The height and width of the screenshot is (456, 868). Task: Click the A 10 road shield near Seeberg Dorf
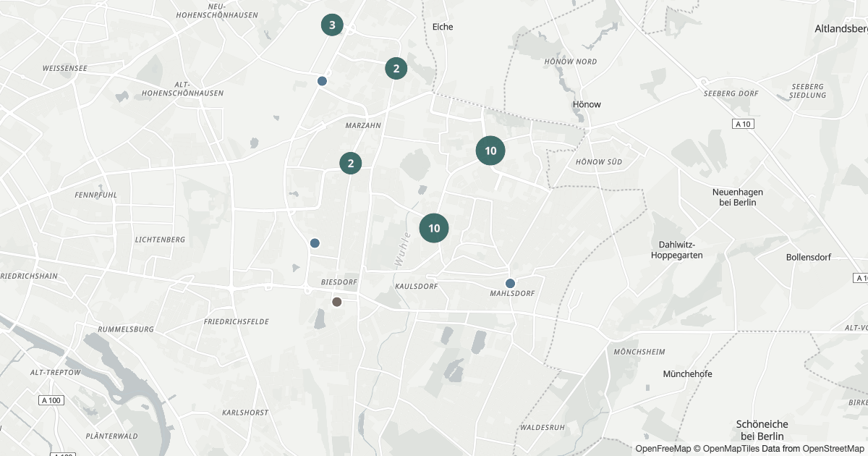[743, 124]
